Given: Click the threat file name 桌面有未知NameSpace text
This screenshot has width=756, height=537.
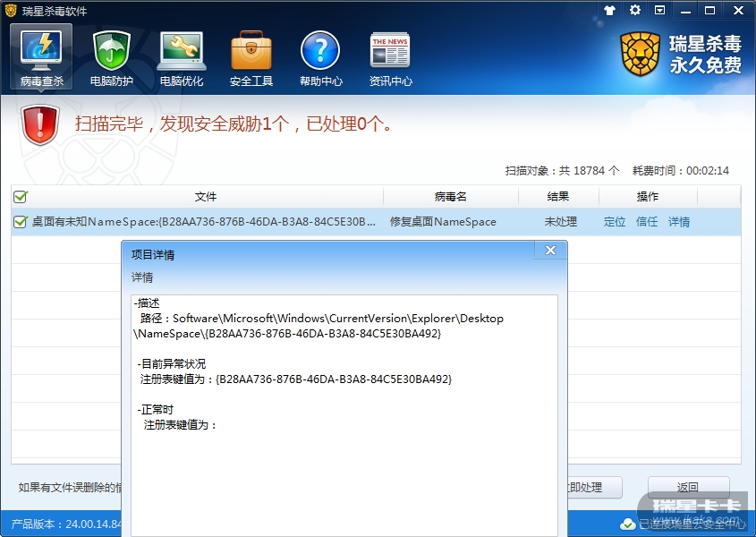Looking at the screenshot, I should click(204, 222).
